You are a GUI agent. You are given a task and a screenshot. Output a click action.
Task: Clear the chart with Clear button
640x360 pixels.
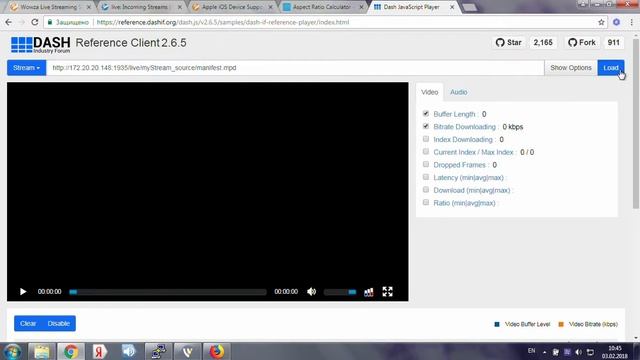click(x=28, y=323)
